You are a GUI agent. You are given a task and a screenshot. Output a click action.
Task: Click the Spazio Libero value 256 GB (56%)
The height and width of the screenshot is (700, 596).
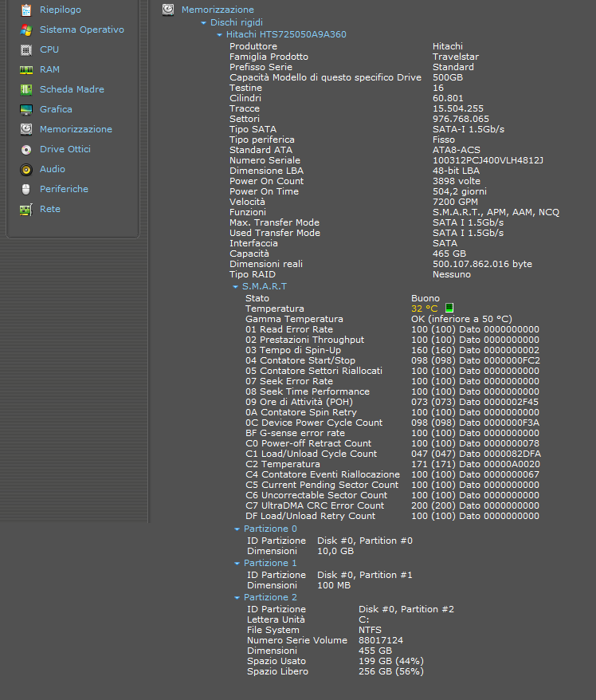coord(390,671)
